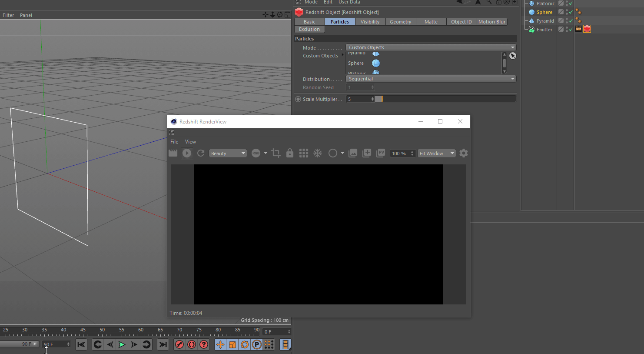This screenshot has height=354, width=644.
Task: Toggle the bucket grid icon in RenderView
Action: pyautogui.click(x=304, y=153)
